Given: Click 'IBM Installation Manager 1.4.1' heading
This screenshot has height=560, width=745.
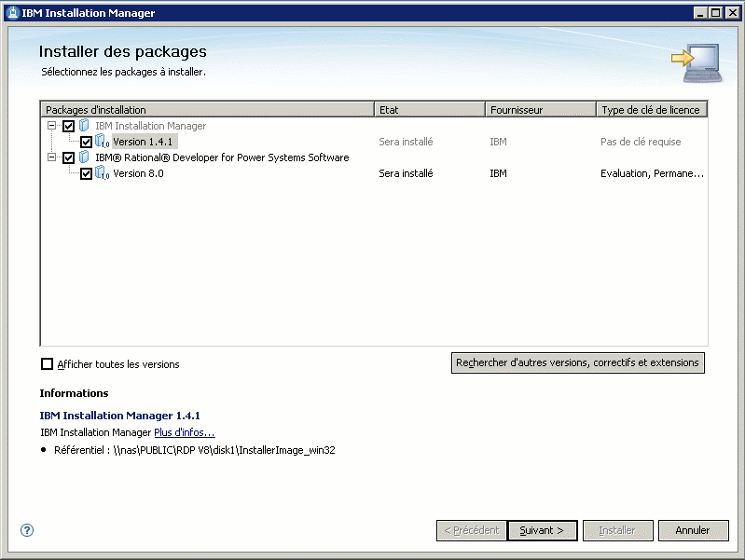Looking at the screenshot, I should pyautogui.click(x=119, y=416).
